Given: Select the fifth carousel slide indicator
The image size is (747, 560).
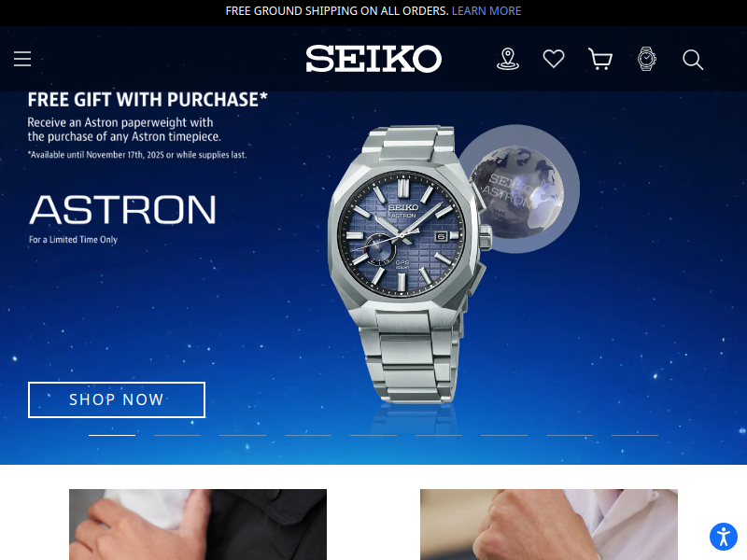Looking at the screenshot, I should 373,435.
